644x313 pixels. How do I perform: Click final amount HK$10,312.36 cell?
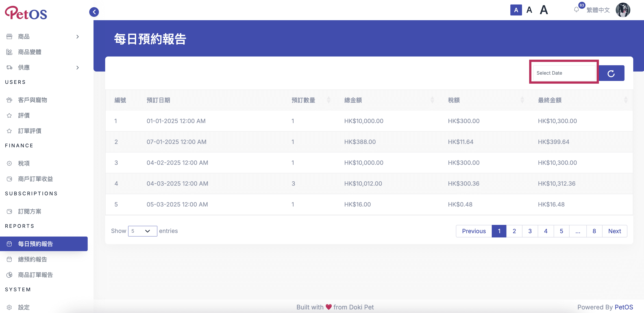point(557,183)
